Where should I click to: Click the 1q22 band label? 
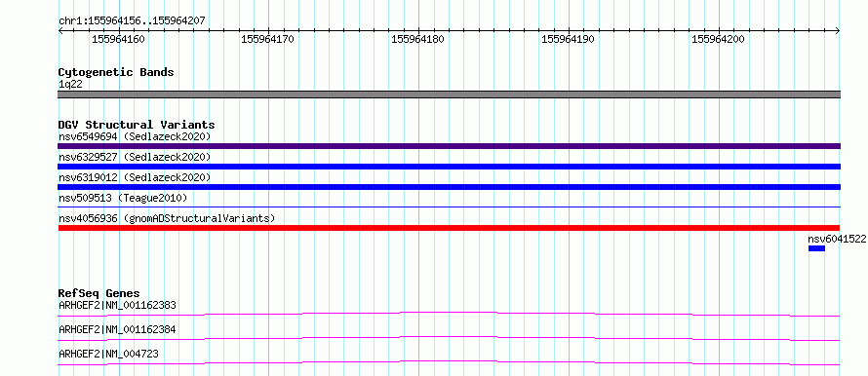[x=70, y=85]
